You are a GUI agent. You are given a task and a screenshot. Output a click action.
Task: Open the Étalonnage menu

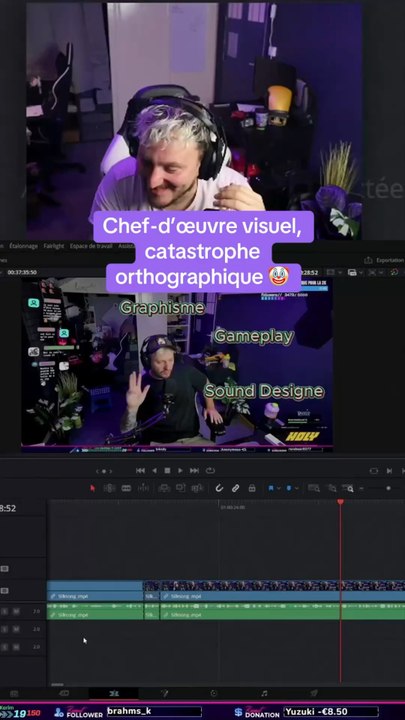click(23, 246)
